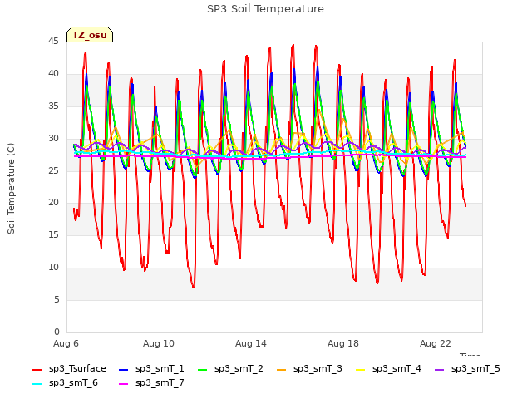Click the Aug 14 x-axis label

tap(251, 343)
